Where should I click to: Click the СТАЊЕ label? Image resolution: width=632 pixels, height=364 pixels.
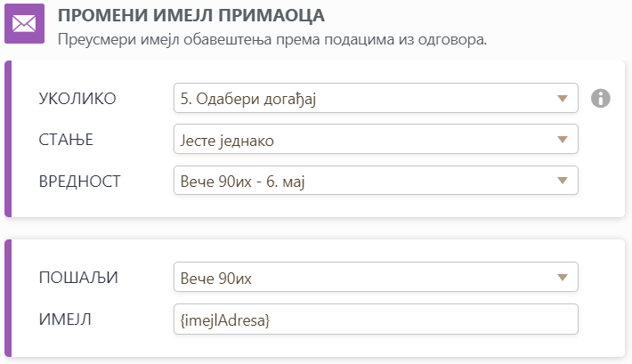click(x=66, y=139)
